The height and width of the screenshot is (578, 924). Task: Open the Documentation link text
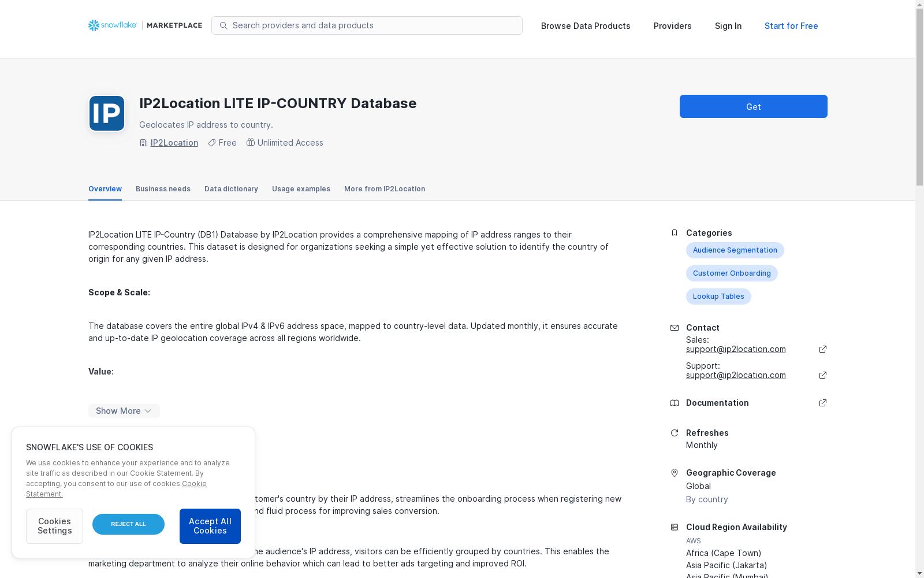click(x=717, y=403)
